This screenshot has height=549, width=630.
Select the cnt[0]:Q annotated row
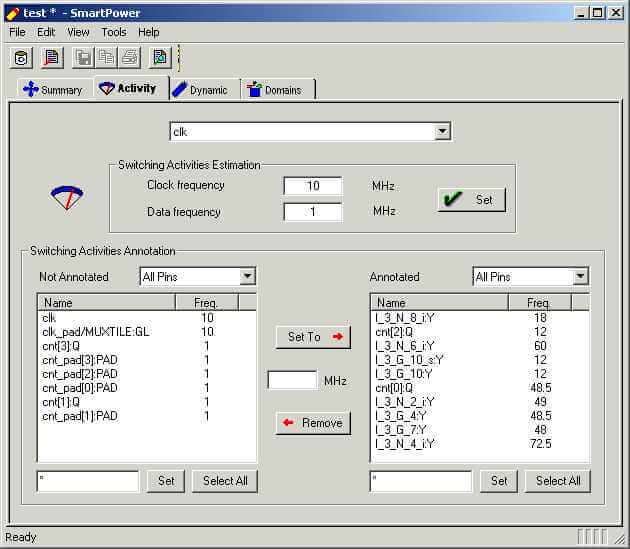pos(480,388)
